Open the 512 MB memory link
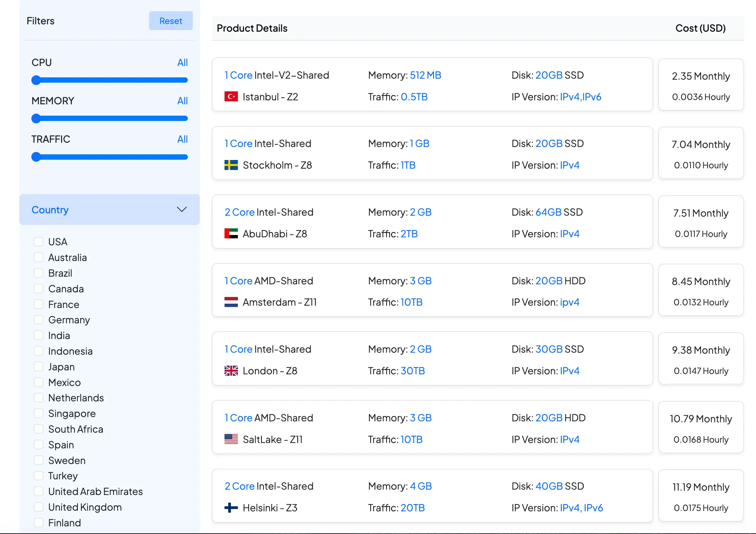Screen dimensions: 756x534 [x=425, y=75]
